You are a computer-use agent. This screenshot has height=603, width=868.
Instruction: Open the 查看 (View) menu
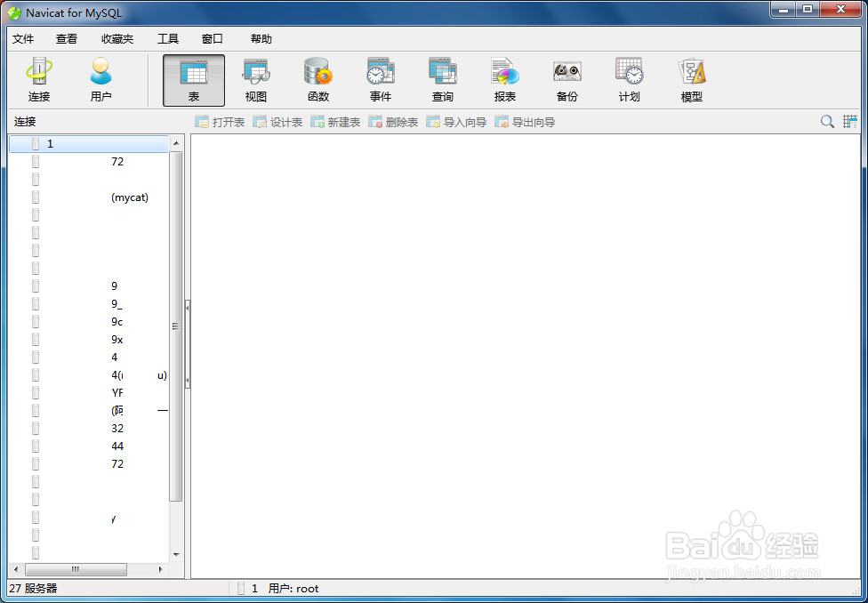67,39
